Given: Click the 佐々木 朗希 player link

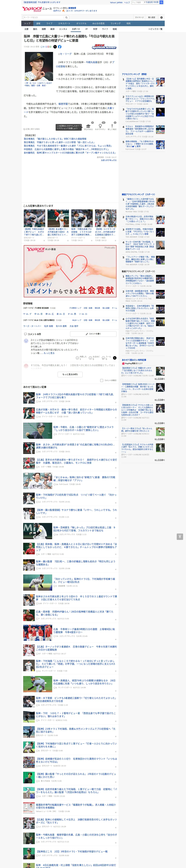Looking at the screenshot, I should coord(61,326).
